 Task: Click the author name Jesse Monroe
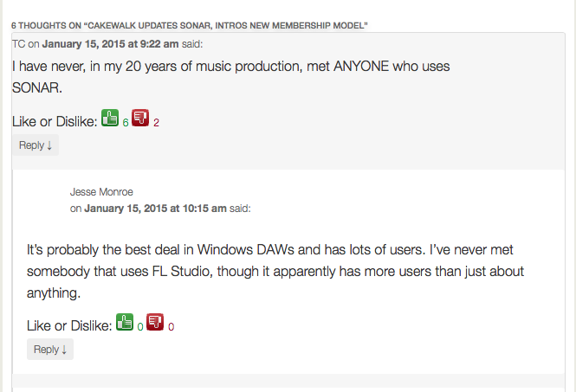click(101, 192)
